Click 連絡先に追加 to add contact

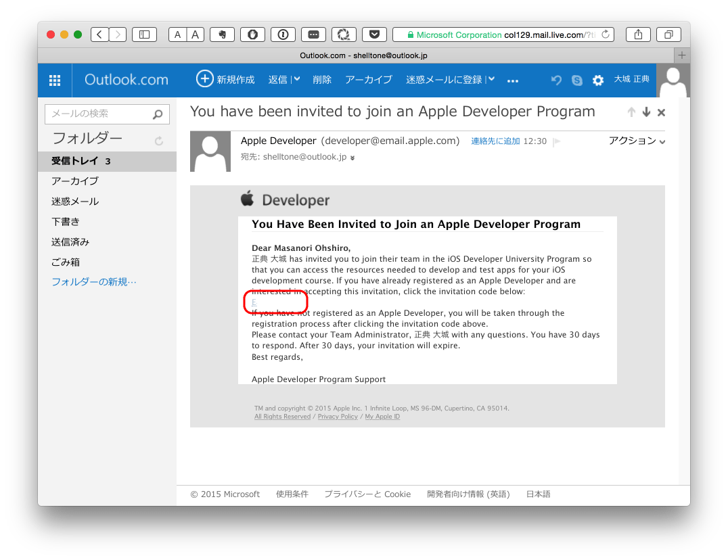coord(495,141)
